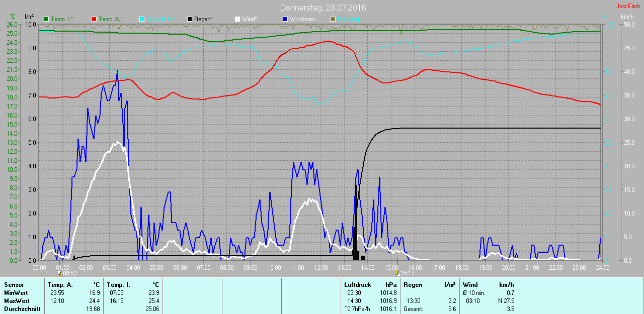Click the minimum outdoor temperature value 16.9
The height and width of the screenshot is (314, 644).
click(x=94, y=293)
